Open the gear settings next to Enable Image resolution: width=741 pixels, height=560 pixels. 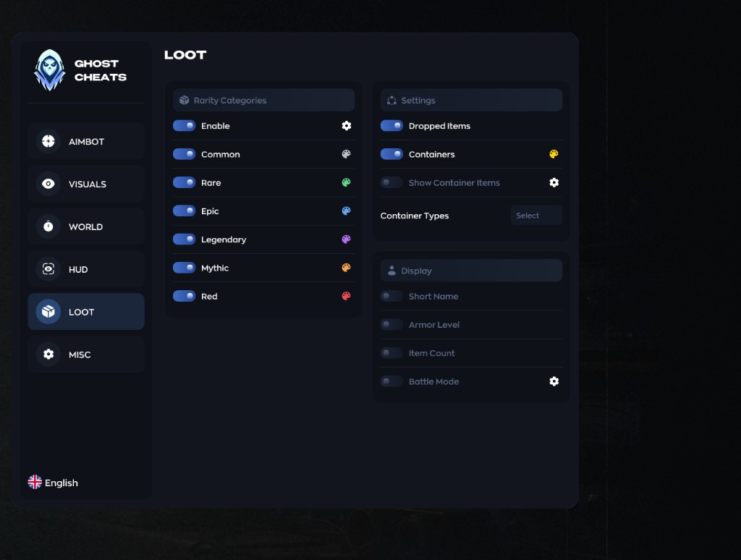(346, 126)
